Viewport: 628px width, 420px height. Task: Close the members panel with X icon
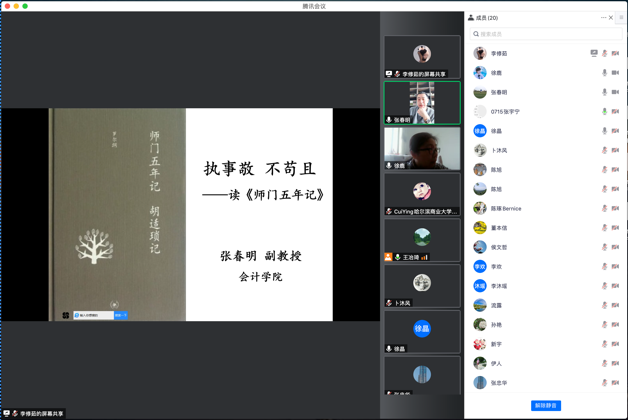click(x=611, y=18)
